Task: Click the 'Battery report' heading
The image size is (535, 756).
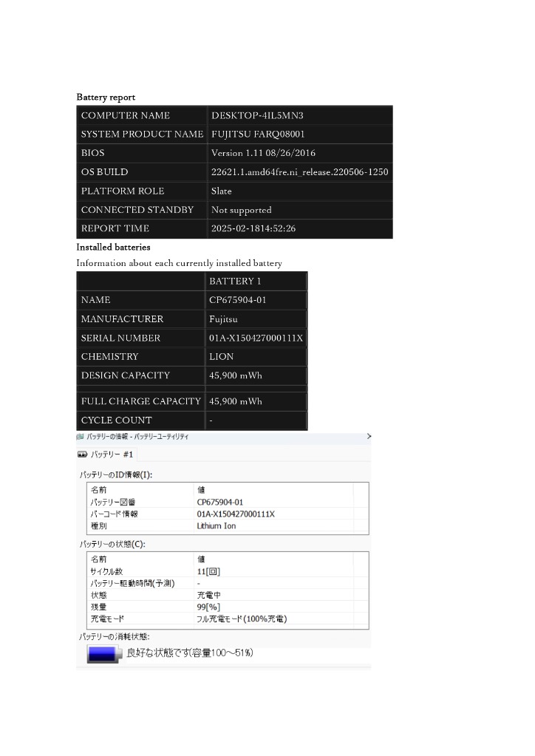Action: tap(106, 98)
